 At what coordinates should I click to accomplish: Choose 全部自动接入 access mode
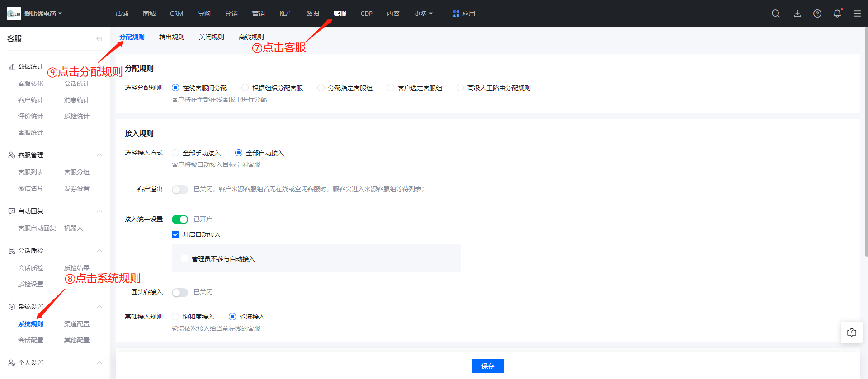pos(239,153)
